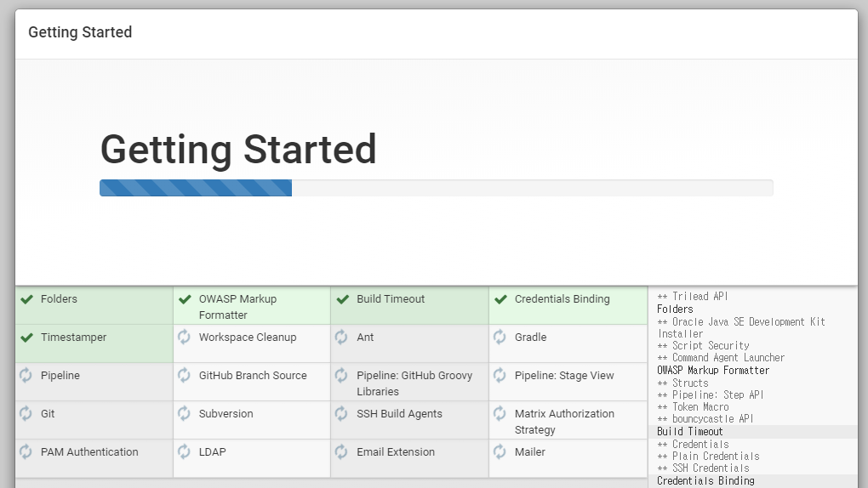Select the Build Timeout plugin label
The height and width of the screenshot is (488, 868).
click(x=391, y=298)
